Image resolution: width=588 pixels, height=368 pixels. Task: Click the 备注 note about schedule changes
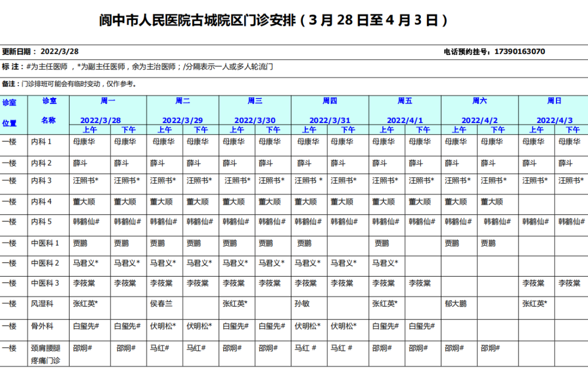70,84
